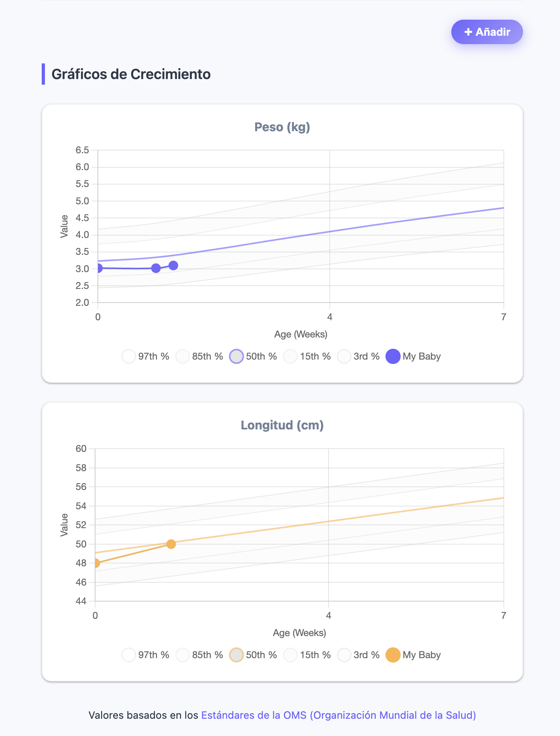The height and width of the screenshot is (736, 560).
Task: Click the birth weight data point
Action: pos(98,268)
